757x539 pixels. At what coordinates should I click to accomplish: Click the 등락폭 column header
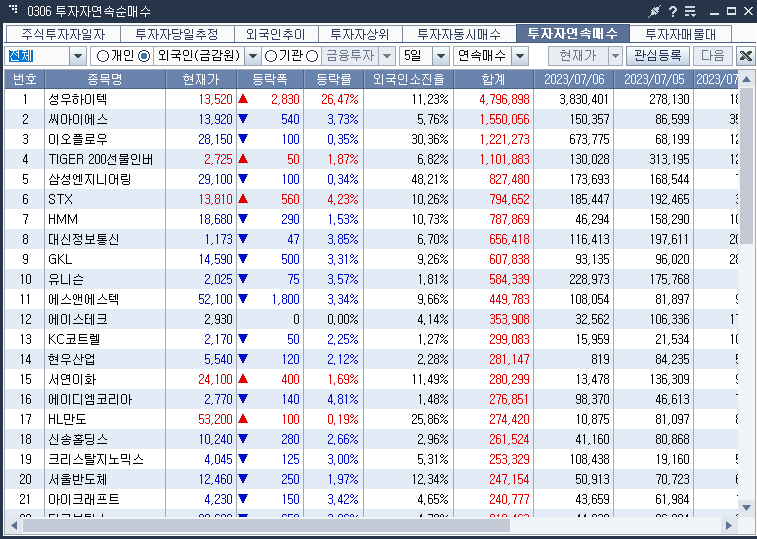270,79
